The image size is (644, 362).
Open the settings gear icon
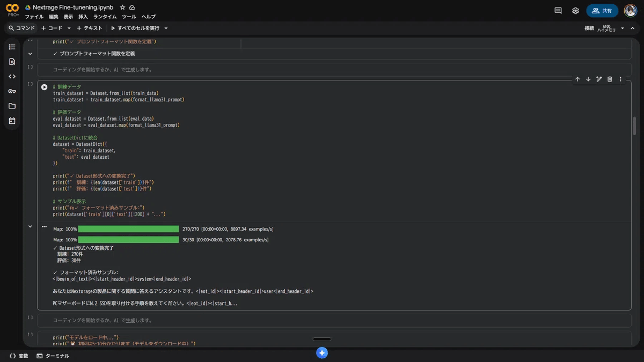tap(575, 11)
